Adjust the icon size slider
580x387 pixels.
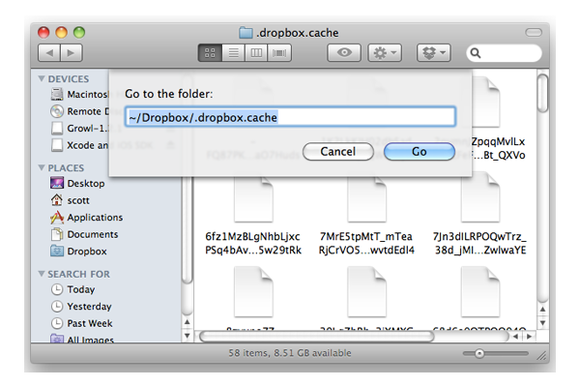coord(479,354)
